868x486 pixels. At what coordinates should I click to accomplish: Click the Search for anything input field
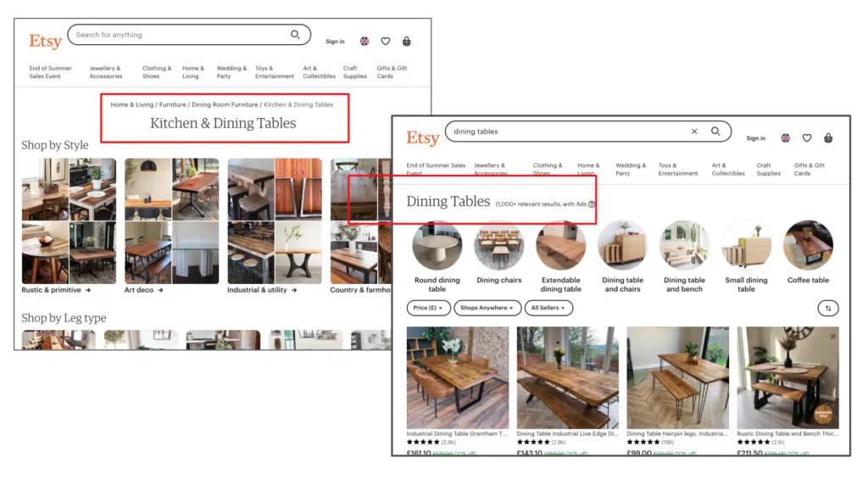tap(178, 35)
